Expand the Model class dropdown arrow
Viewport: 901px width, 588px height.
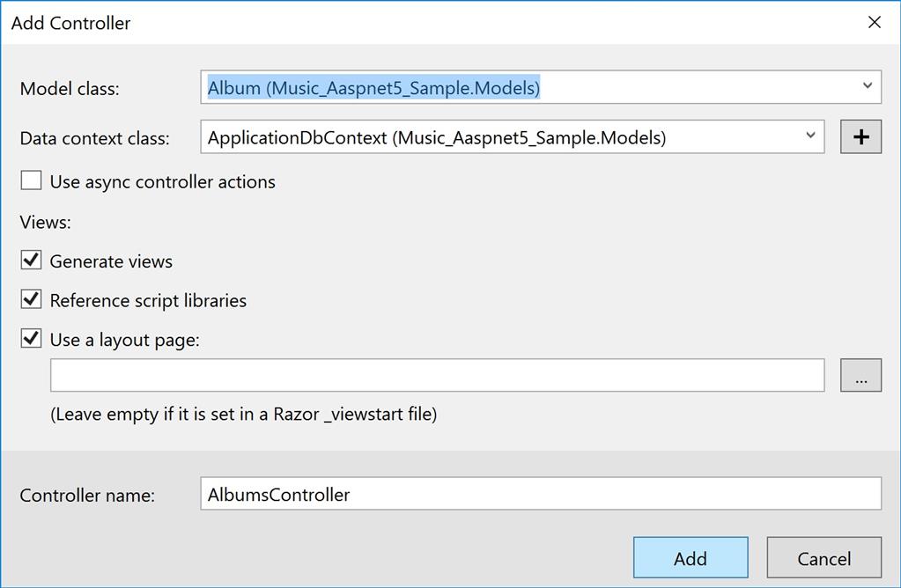867,87
